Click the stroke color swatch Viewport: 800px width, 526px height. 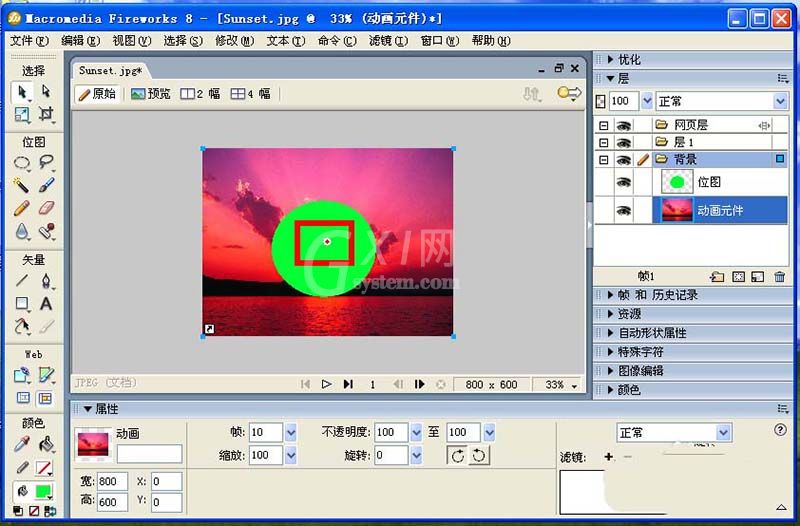click(43, 468)
